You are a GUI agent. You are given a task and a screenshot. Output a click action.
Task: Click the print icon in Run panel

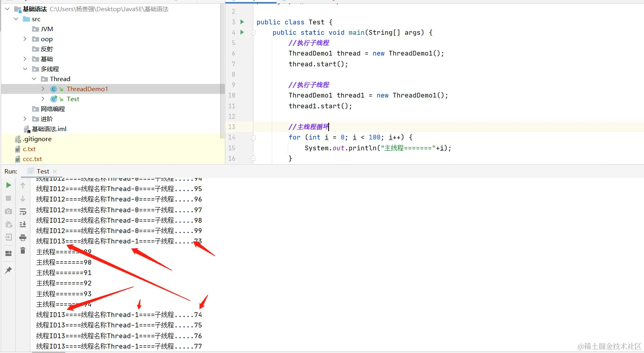pyautogui.click(x=23, y=237)
